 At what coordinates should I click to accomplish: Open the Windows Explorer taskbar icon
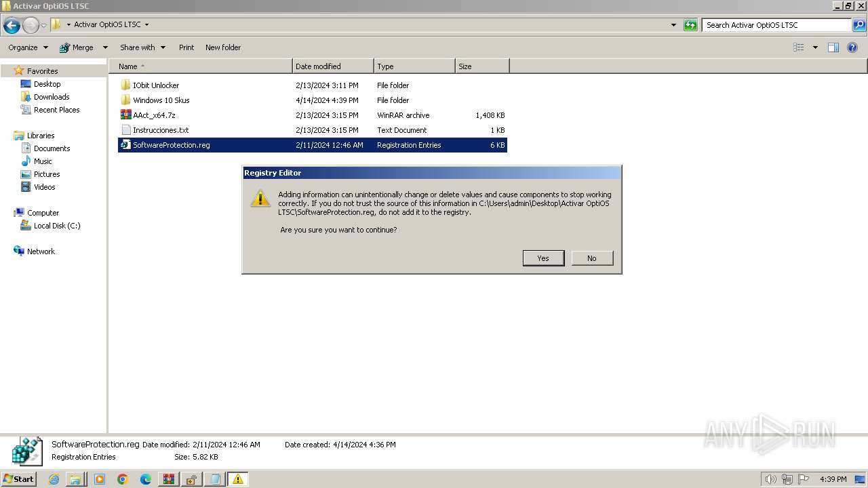point(75,479)
